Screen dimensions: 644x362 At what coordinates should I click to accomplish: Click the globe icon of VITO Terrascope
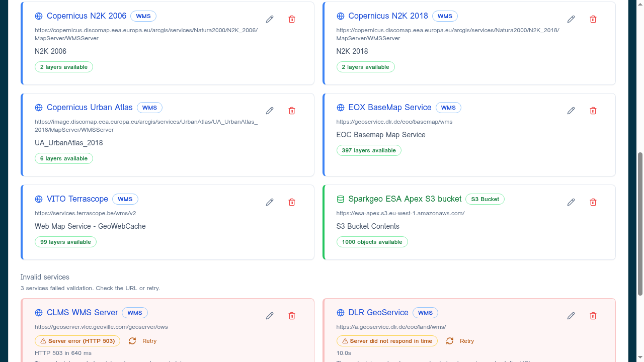click(39, 199)
